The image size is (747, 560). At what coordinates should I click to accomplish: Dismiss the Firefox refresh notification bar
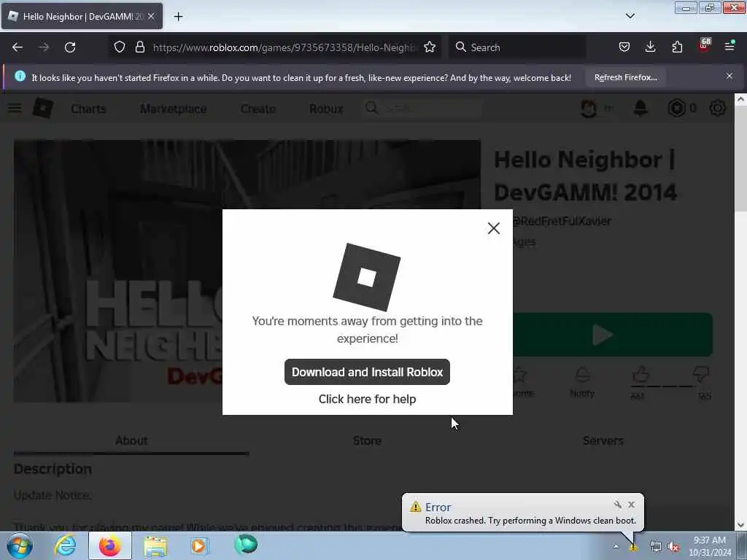coord(729,76)
